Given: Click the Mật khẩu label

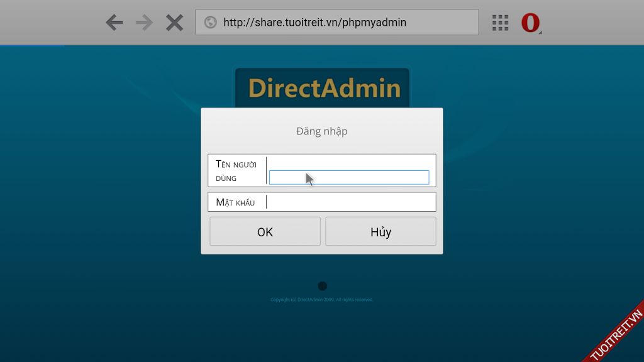Looking at the screenshot, I should pyautogui.click(x=235, y=202).
